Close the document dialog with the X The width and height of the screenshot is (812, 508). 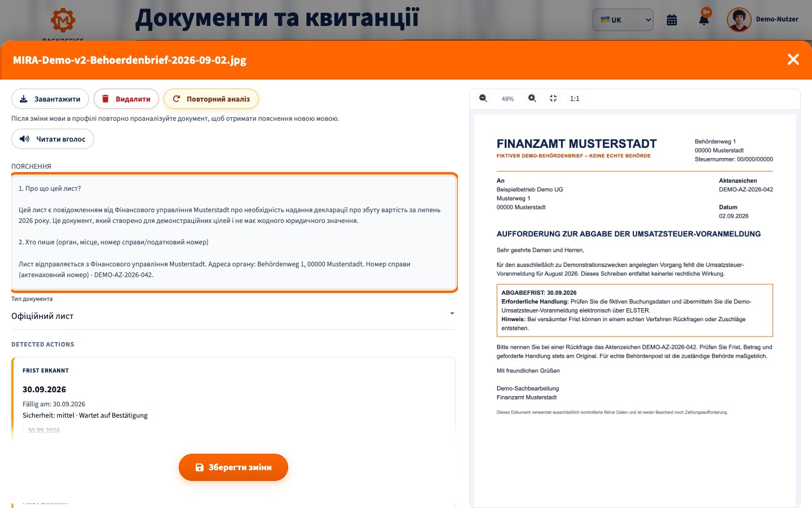click(793, 59)
